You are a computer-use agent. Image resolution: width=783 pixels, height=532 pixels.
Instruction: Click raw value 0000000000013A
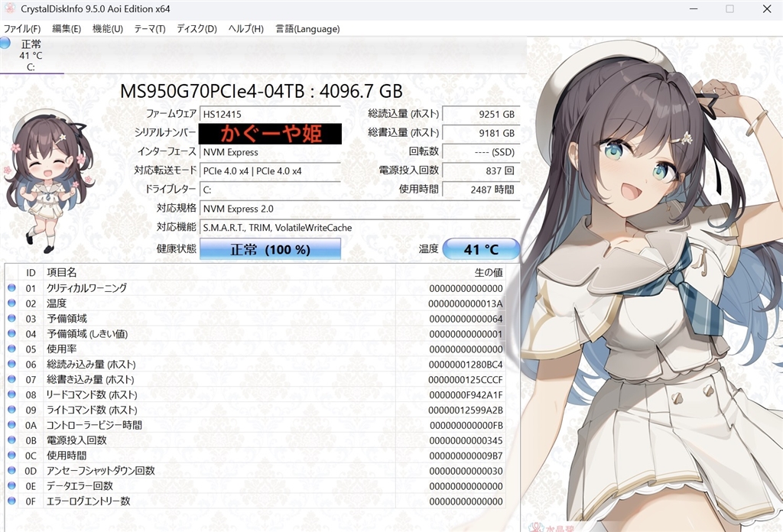[466, 303]
